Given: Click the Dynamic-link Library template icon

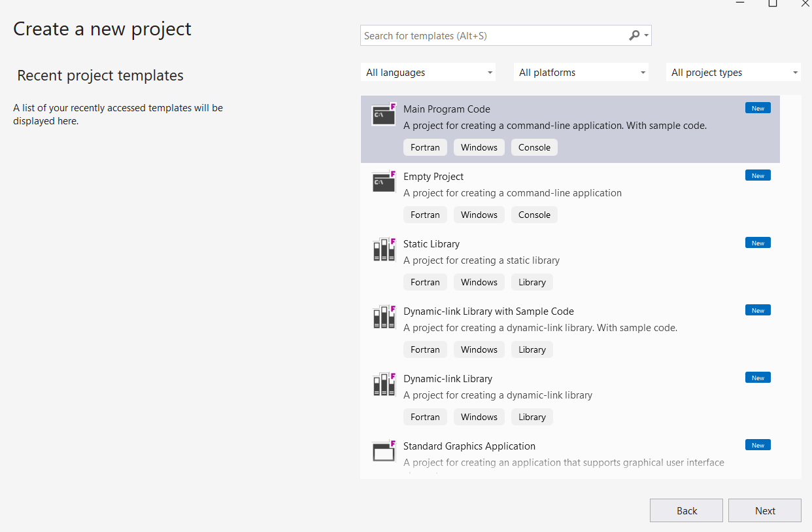Looking at the screenshot, I should (384, 384).
